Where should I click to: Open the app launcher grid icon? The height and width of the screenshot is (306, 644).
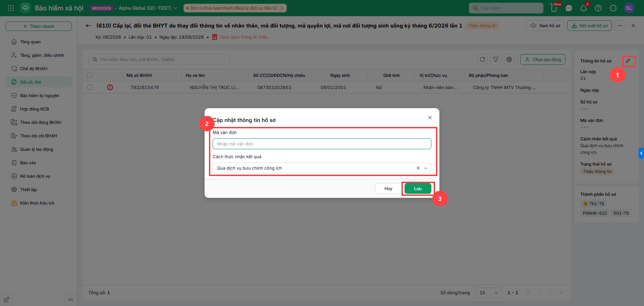pyautogui.click(x=11, y=8)
